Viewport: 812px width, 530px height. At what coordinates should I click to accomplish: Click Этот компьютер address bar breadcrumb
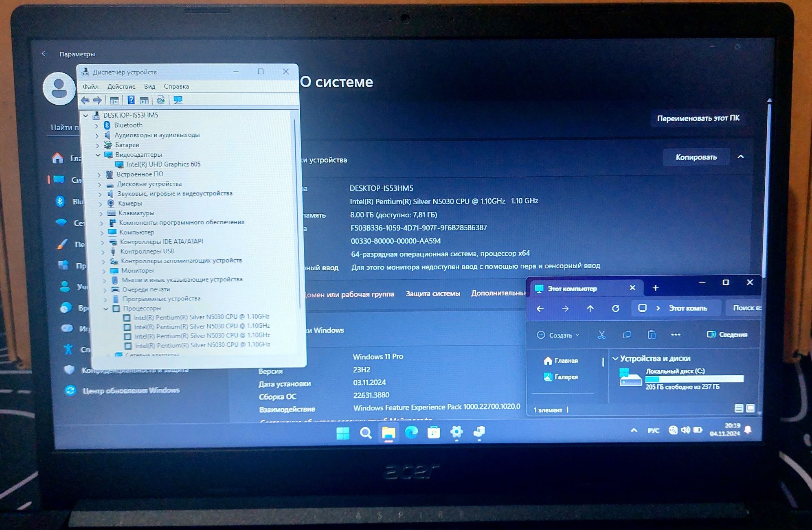(688, 309)
